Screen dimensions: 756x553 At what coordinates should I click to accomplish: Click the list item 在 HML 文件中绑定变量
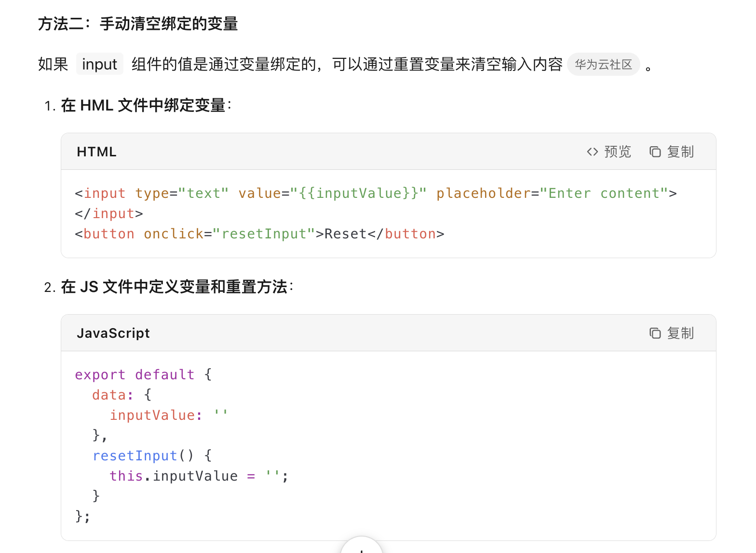pyautogui.click(x=147, y=105)
